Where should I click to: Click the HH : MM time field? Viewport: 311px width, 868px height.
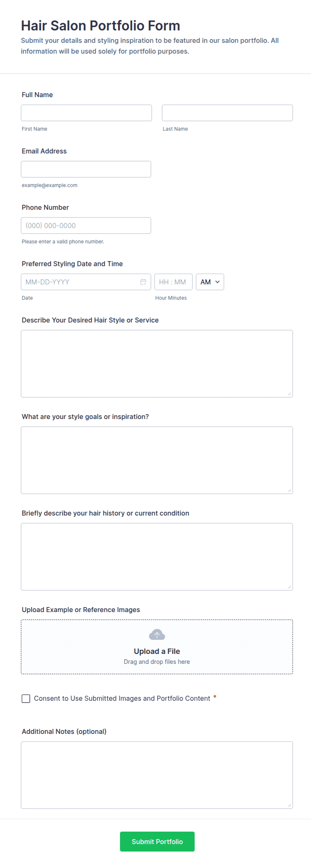[173, 282]
